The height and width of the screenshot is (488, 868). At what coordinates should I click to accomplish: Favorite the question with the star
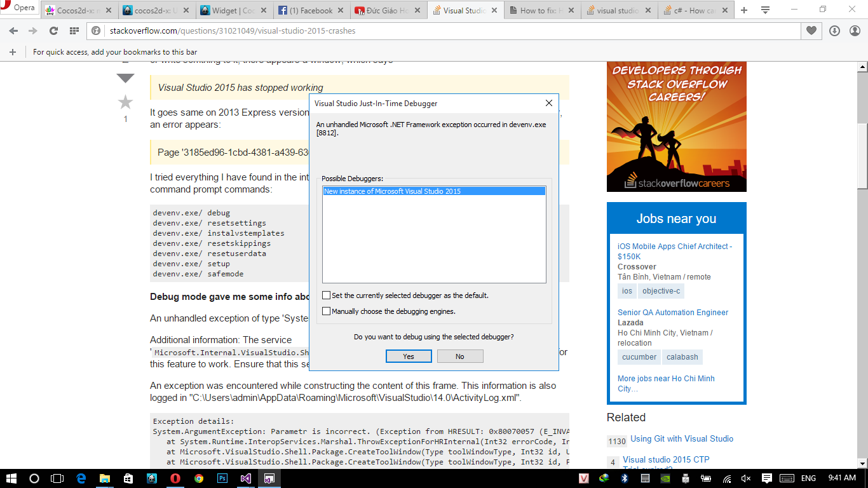125,102
